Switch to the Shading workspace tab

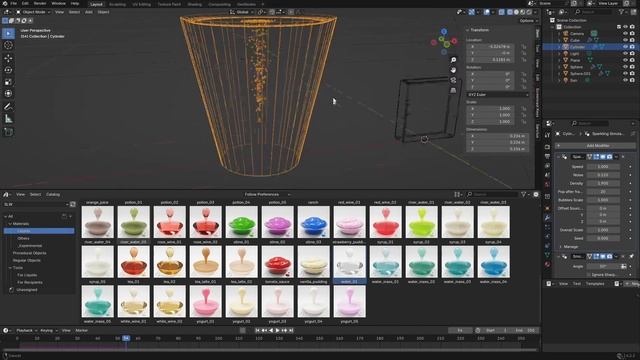click(195, 4)
